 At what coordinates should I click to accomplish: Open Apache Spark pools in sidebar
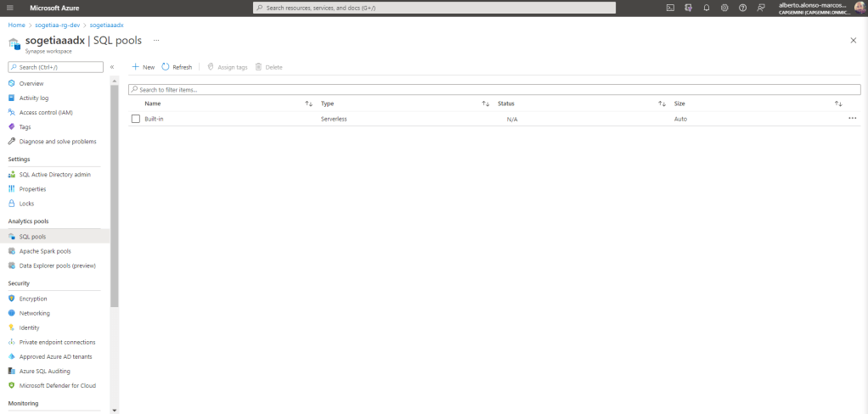45,251
